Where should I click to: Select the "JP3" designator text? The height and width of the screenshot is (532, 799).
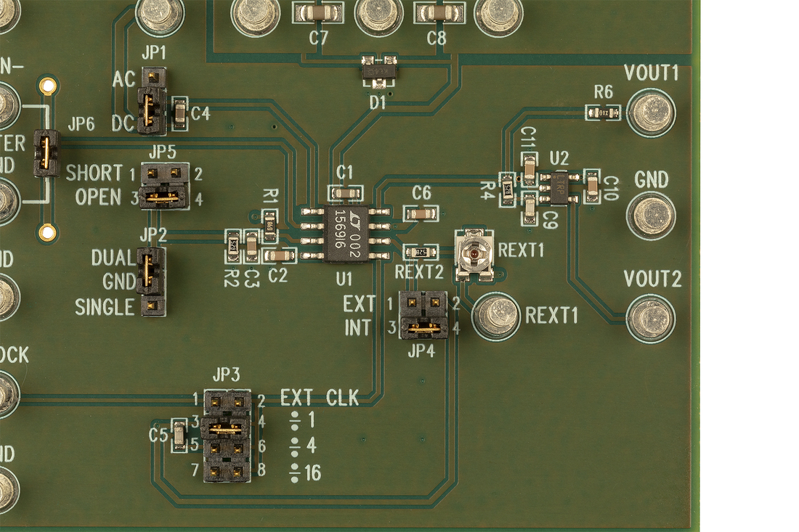tap(226, 375)
